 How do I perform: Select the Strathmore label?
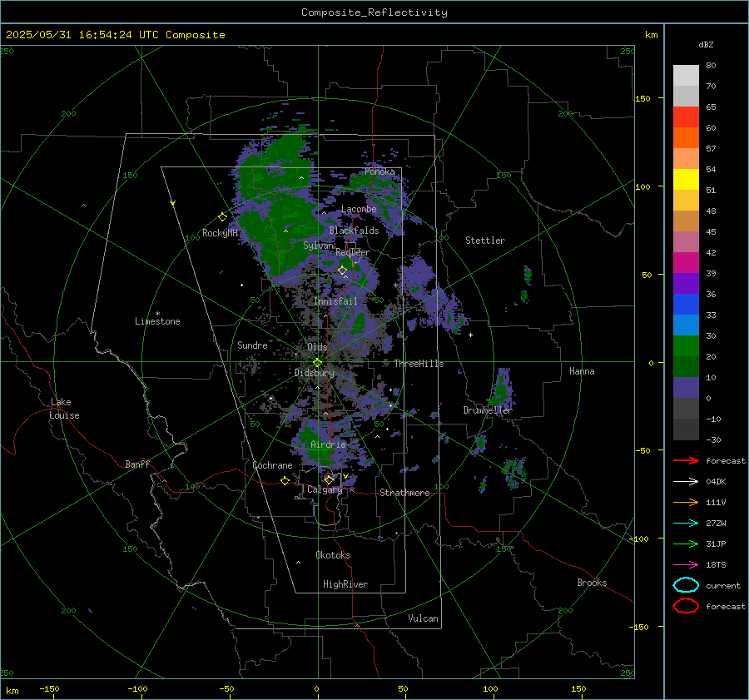click(404, 493)
